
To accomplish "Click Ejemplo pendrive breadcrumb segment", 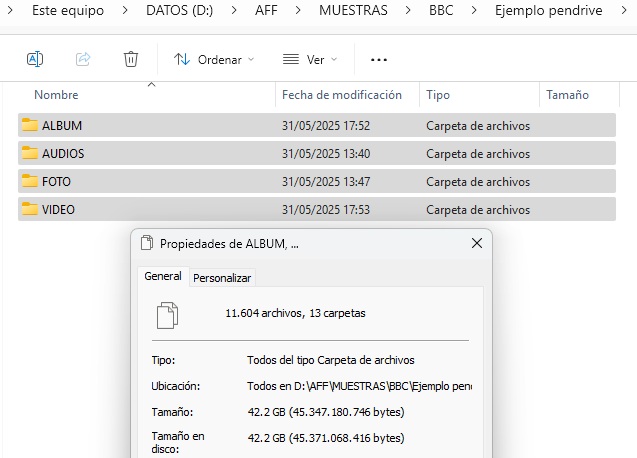I will (x=548, y=11).
